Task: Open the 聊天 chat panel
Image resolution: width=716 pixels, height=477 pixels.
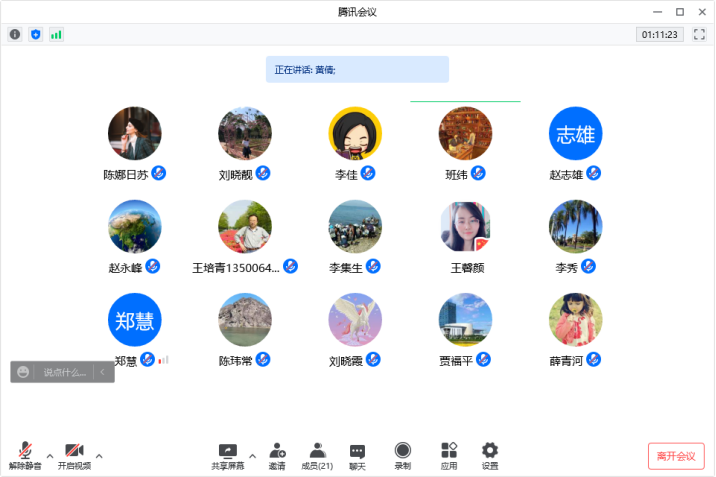Action: pyautogui.click(x=357, y=456)
